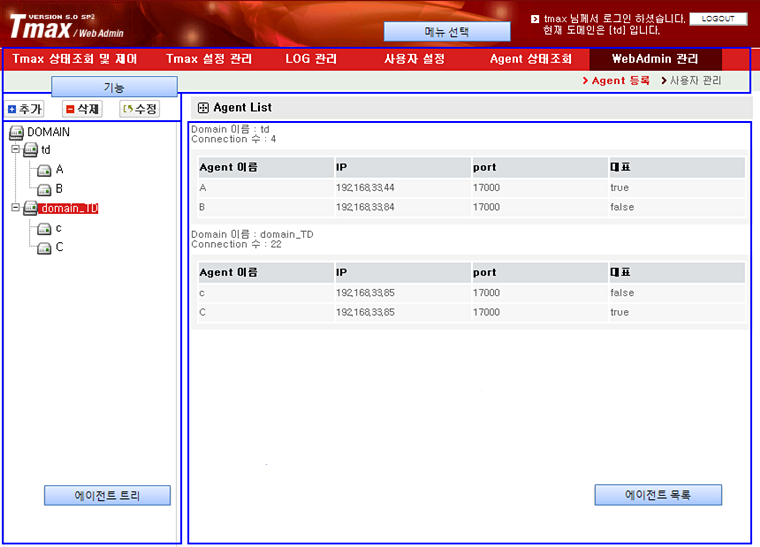
Task: Click the Tmax WebAdmin logo
Action: pyautogui.click(x=66, y=26)
